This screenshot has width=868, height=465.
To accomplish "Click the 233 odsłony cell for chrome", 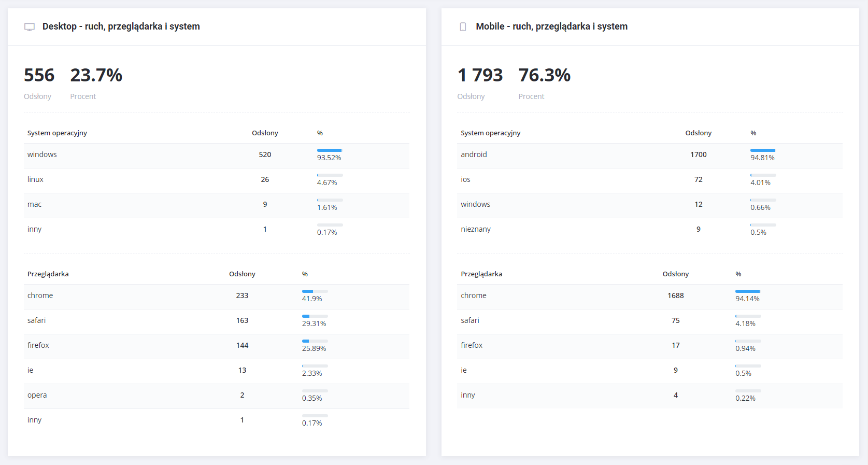I will tap(242, 295).
